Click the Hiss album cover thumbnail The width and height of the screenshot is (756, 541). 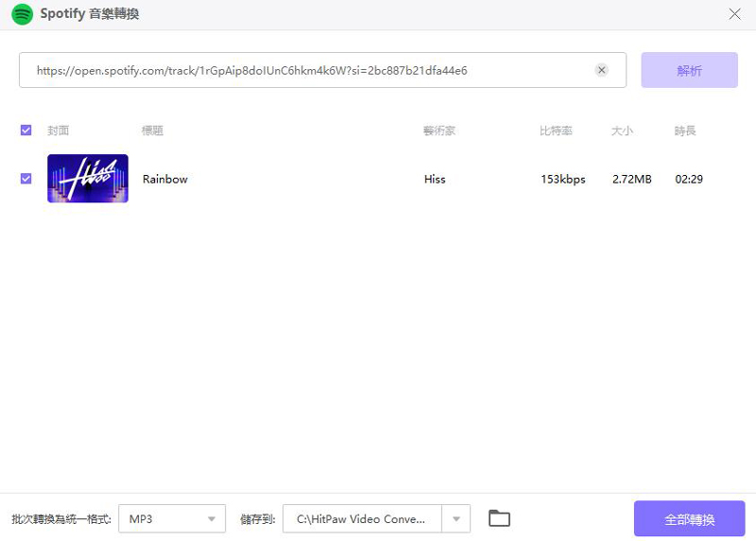click(x=88, y=179)
